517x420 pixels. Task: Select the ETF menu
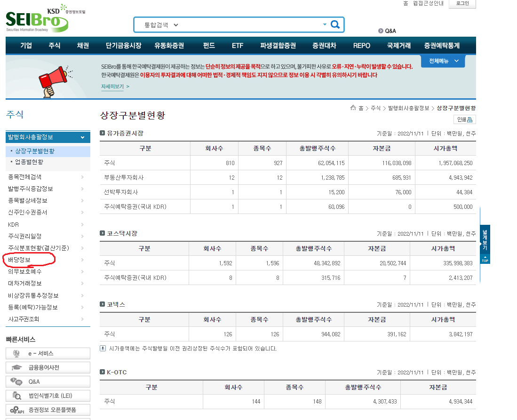click(238, 45)
